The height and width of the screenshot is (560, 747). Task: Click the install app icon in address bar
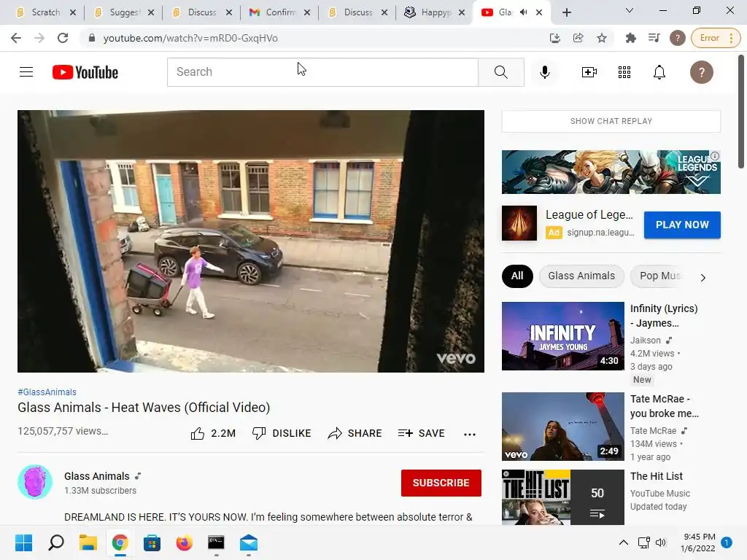(x=554, y=38)
